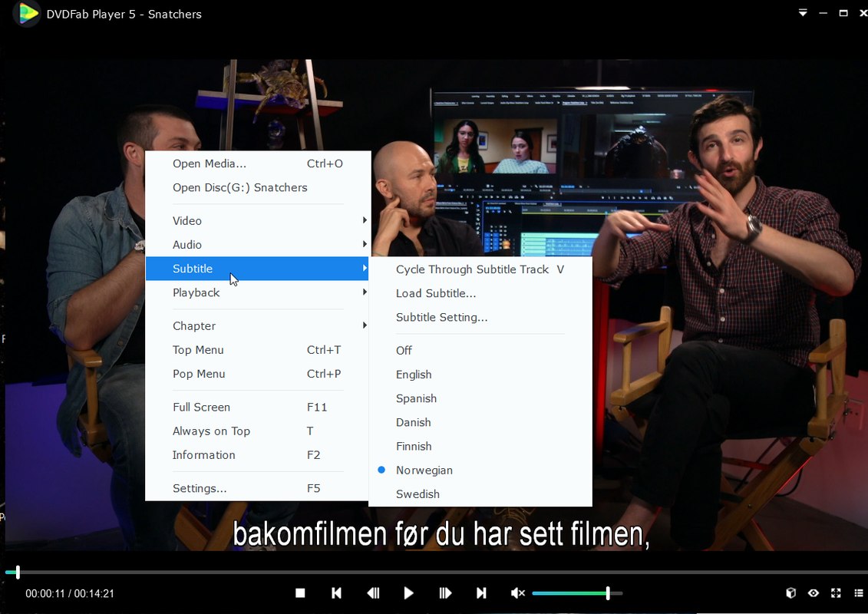Select Open Disc(G:) Snatchers entry

click(257, 188)
